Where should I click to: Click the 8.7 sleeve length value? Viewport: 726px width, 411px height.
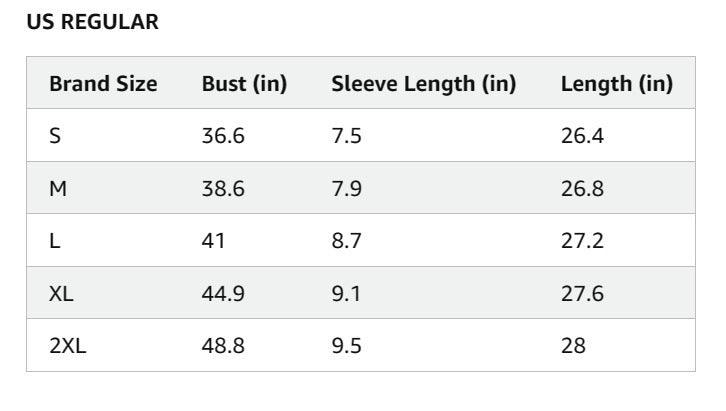coord(346,241)
